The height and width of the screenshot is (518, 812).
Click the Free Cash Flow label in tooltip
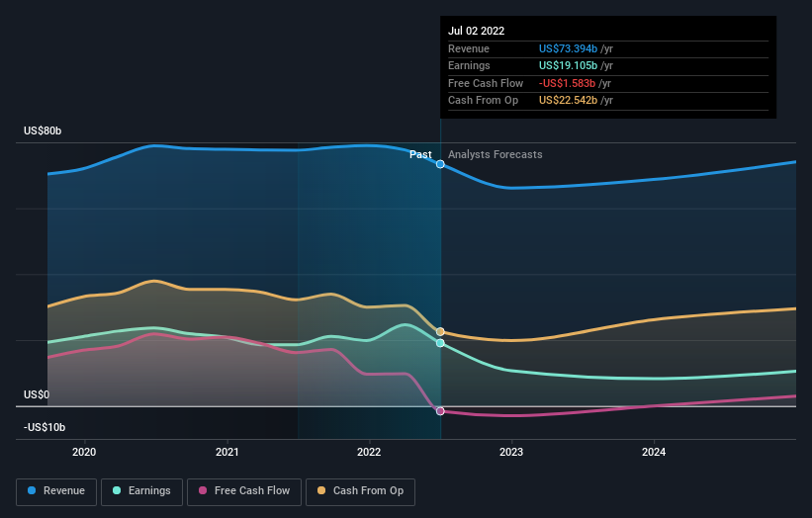click(486, 83)
